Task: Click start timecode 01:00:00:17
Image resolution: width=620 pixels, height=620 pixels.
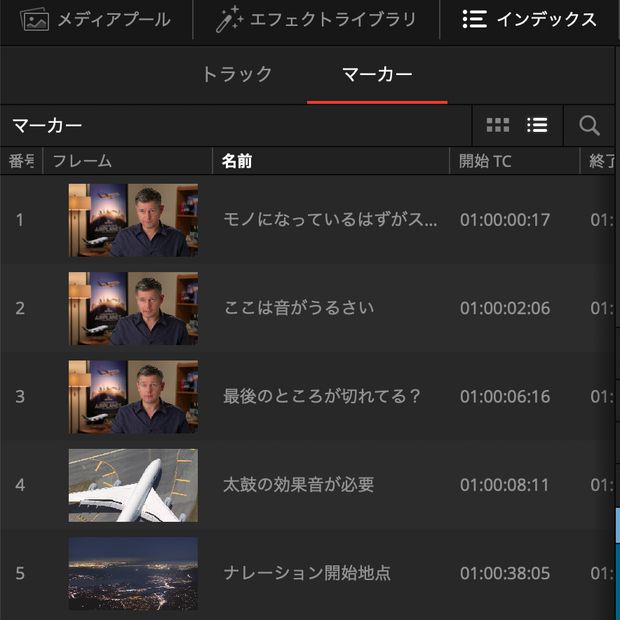Action: coord(505,220)
